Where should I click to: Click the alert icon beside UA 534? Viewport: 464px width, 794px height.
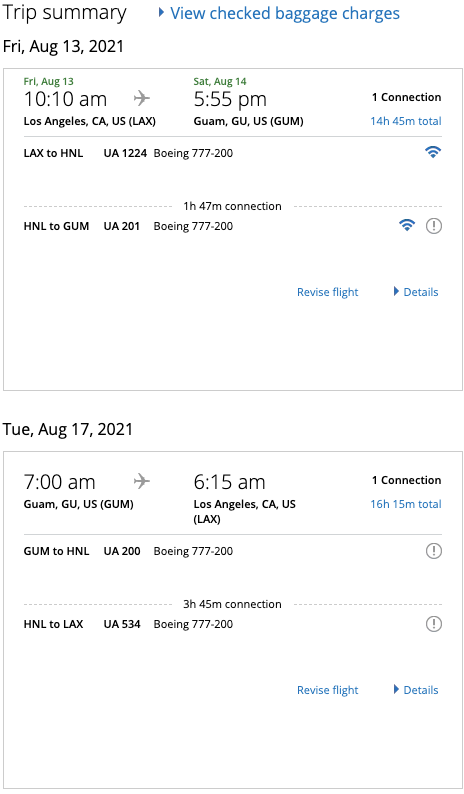434,624
